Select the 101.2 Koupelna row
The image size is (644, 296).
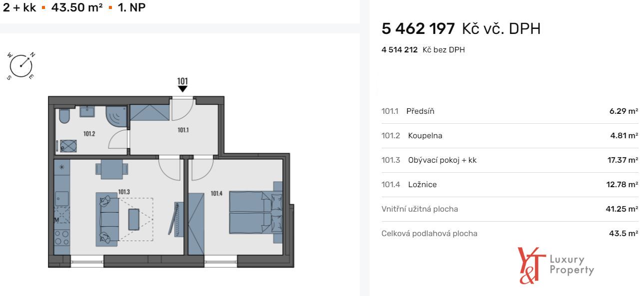click(x=510, y=136)
